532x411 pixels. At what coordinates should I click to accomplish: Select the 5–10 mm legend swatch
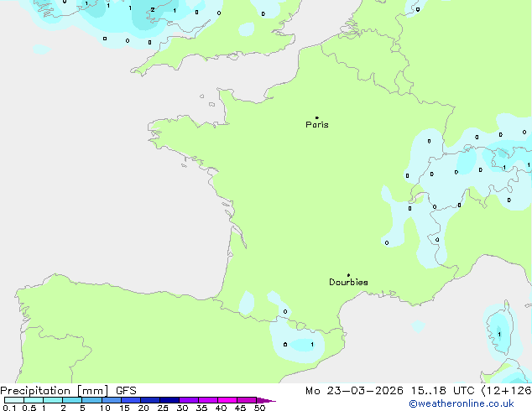(x=91, y=400)
